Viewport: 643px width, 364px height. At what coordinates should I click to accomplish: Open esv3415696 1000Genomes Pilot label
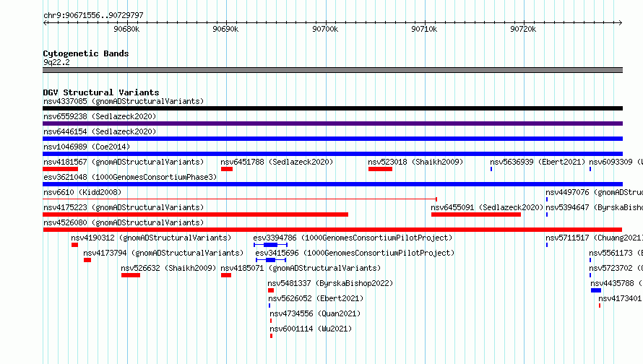355,253
